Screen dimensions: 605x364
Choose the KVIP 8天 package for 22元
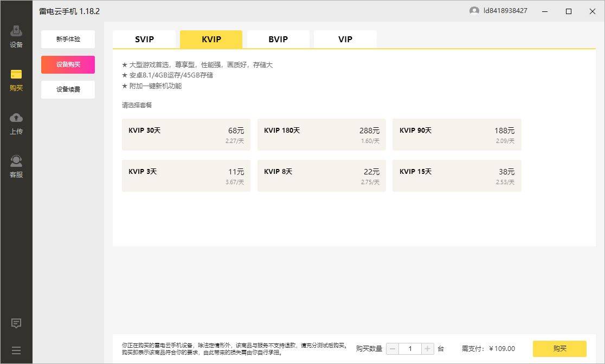321,176
